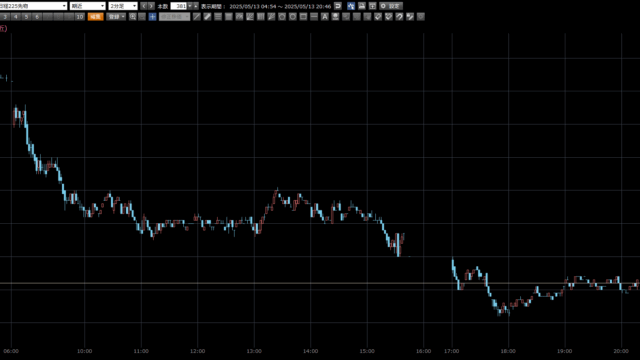Select layout preset button 6

(37, 17)
